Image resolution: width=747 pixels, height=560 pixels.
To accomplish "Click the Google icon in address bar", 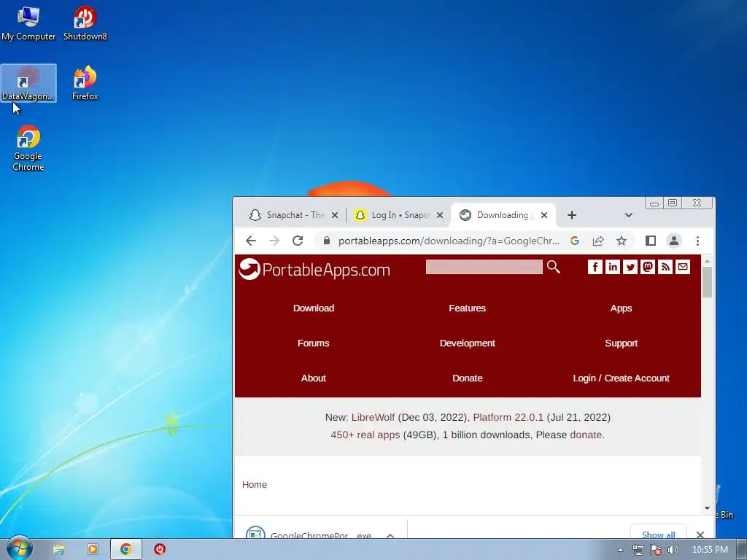I will coord(575,241).
